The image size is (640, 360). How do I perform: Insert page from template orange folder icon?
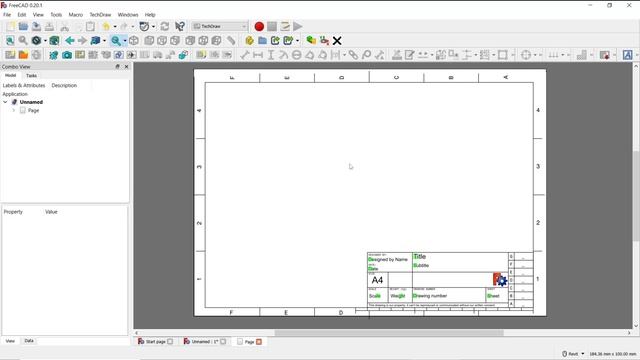[x=23, y=55]
